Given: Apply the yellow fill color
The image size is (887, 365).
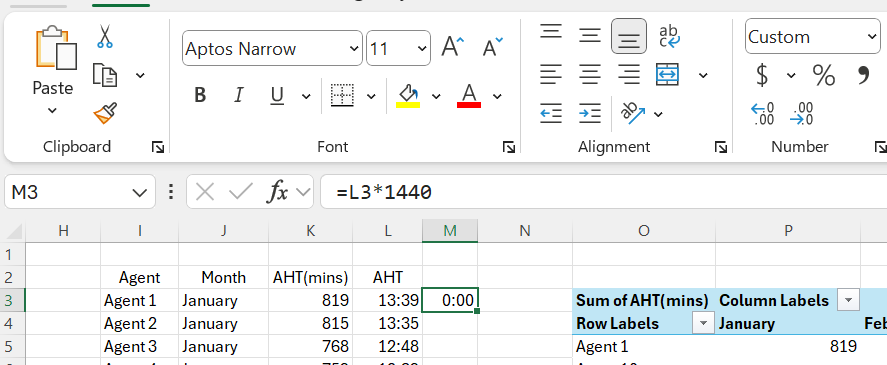Looking at the screenshot, I should pyautogui.click(x=407, y=96).
